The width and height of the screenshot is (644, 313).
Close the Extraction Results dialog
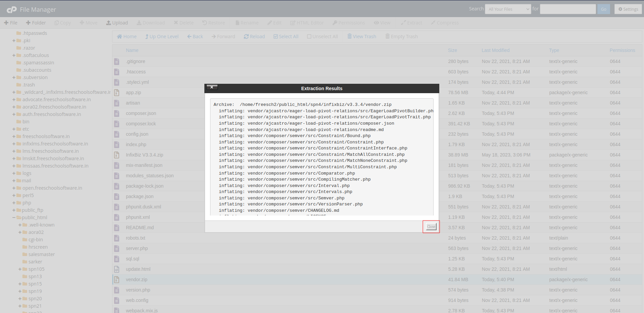431,227
